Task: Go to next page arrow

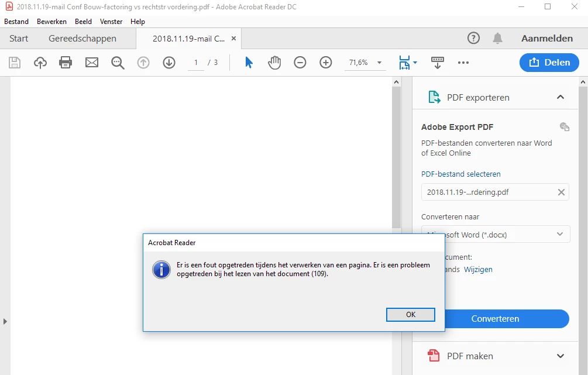Action: (169, 63)
